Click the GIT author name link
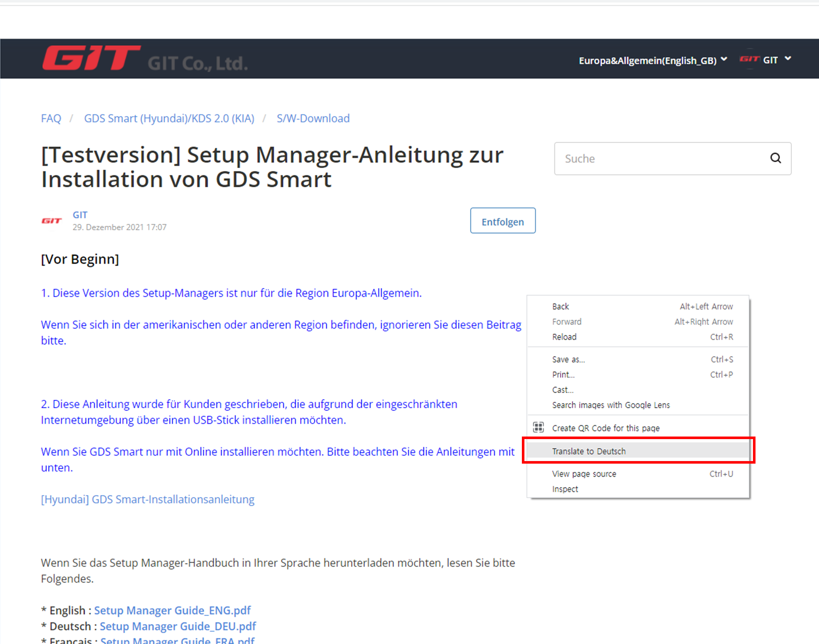This screenshot has width=819, height=644. (80, 215)
